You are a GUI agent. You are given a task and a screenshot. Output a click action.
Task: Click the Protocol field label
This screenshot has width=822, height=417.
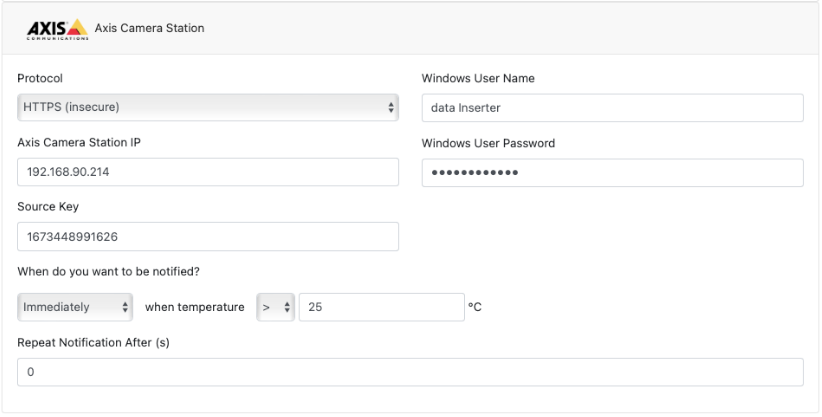[x=40, y=78]
